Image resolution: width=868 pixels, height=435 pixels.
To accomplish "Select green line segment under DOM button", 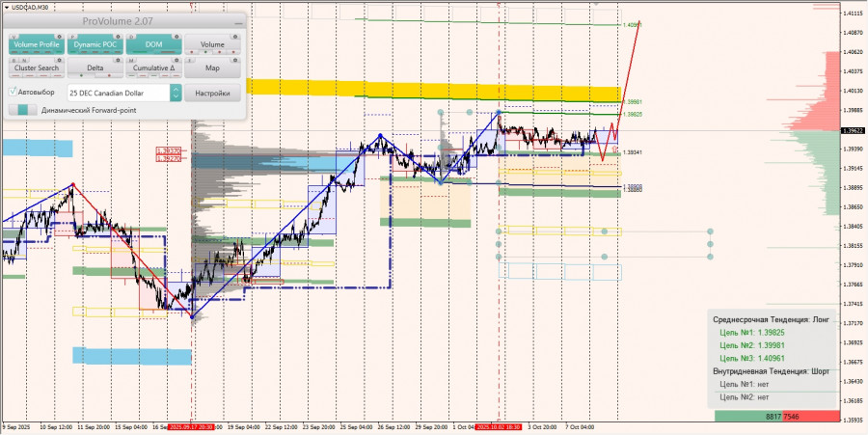I will (140, 52).
